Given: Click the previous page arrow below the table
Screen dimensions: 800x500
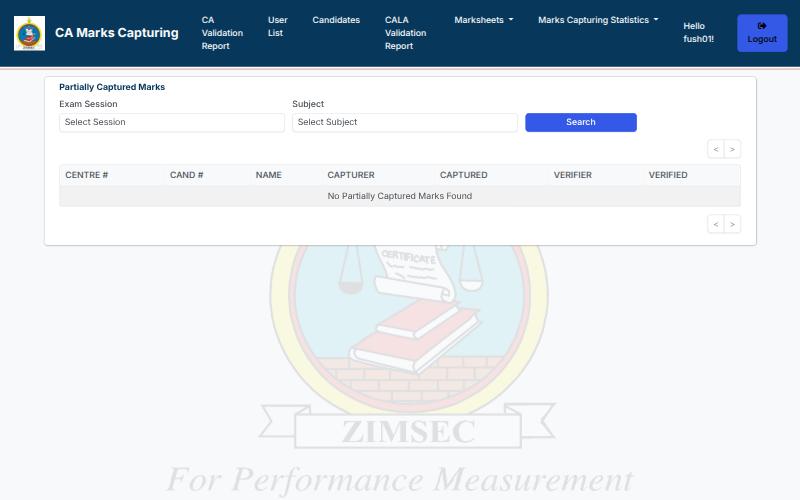Looking at the screenshot, I should [x=716, y=224].
